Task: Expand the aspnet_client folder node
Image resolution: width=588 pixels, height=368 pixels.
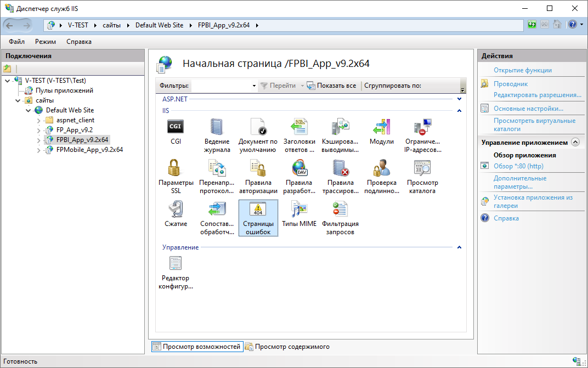Action: coord(38,121)
